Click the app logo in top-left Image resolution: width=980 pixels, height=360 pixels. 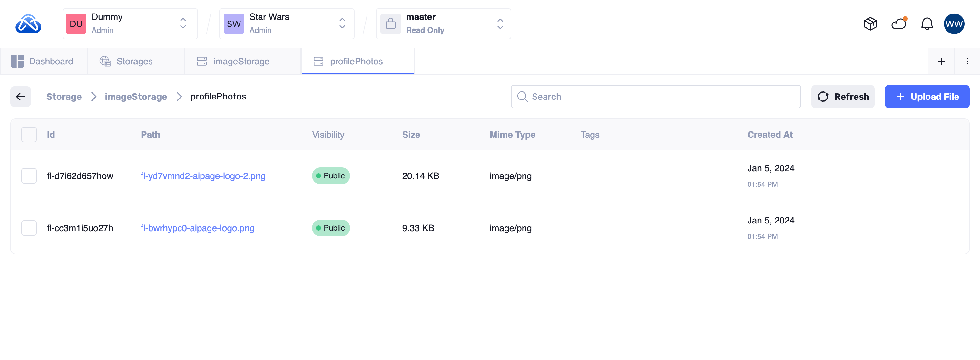pos(28,24)
